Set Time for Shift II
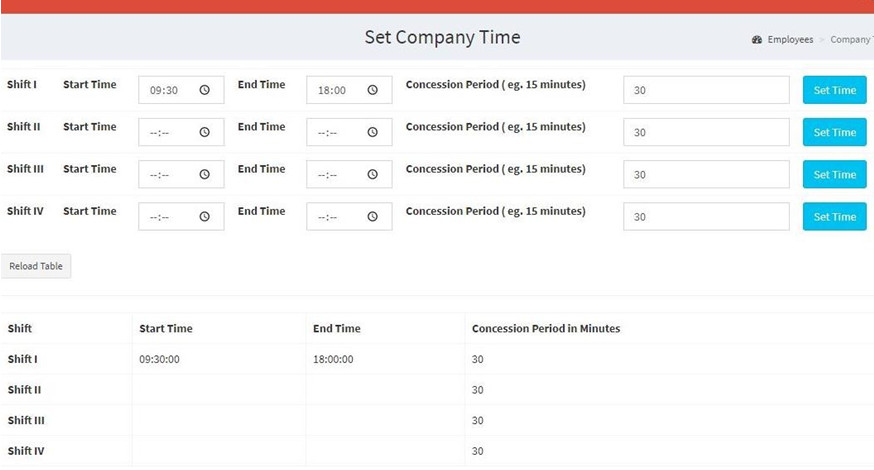Screen dimensions: 874x470 pos(834,132)
